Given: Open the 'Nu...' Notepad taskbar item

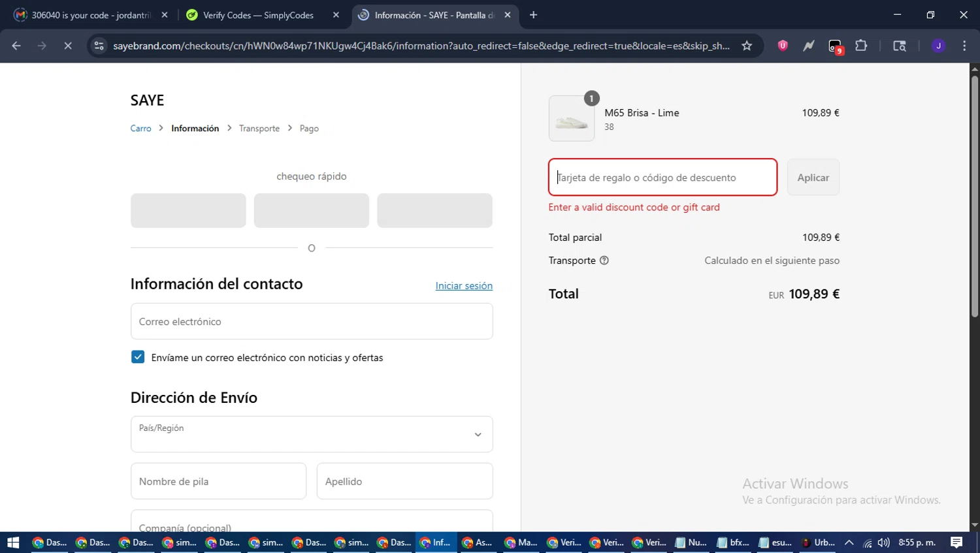Looking at the screenshot, I should (x=691, y=543).
